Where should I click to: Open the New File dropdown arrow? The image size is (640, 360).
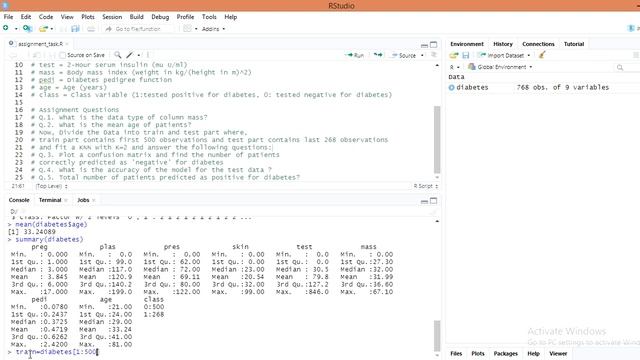tap(16, 29)
